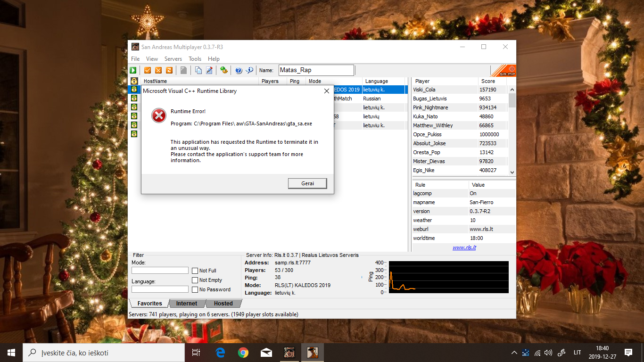Open the Help menu

214,59
